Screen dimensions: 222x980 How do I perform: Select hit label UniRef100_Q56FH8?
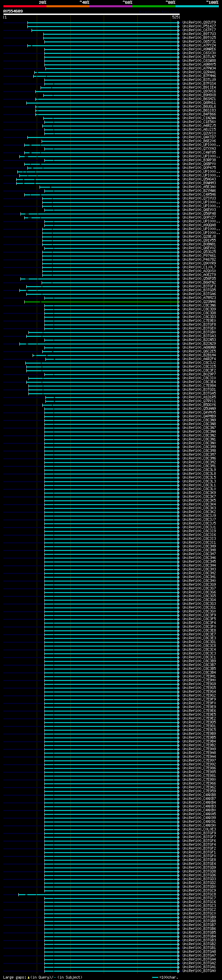click(199, 214)
